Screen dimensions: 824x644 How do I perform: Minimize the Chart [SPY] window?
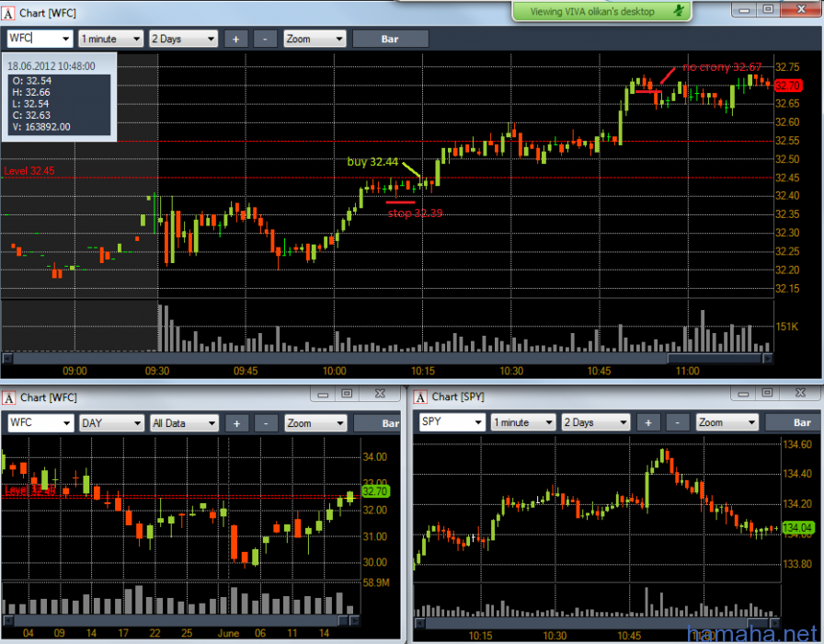click(743, 393)
